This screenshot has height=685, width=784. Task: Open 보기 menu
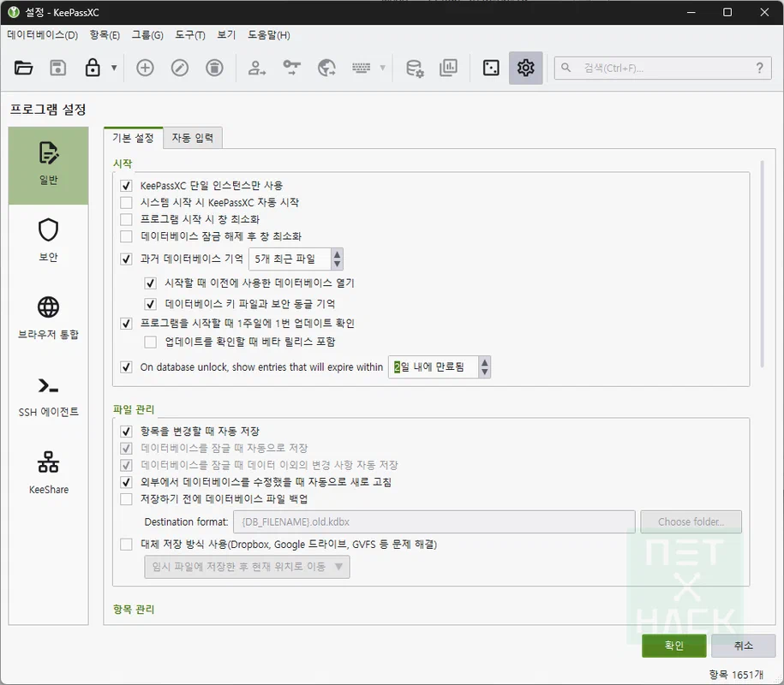coord(226,35)
